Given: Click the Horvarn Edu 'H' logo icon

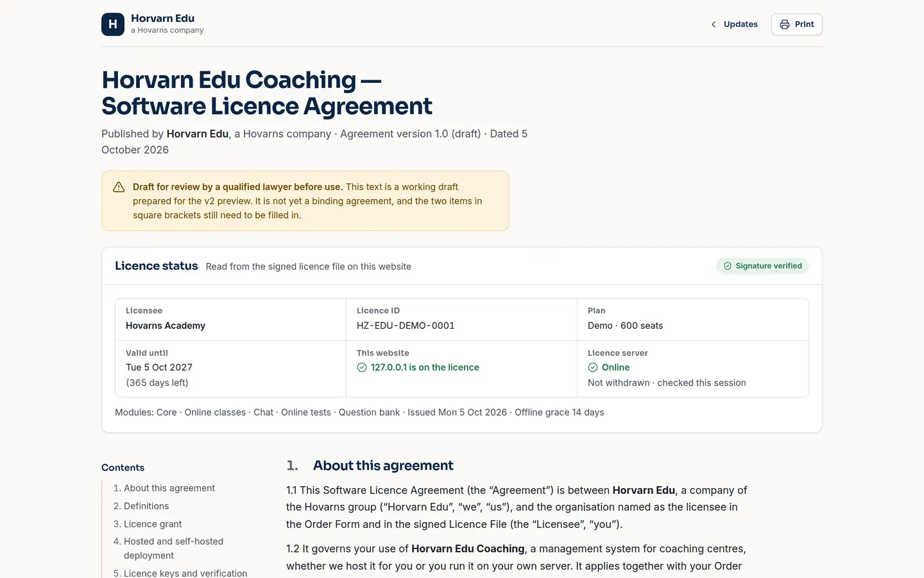Looking at the screenshot, I should tap(113, 24).
